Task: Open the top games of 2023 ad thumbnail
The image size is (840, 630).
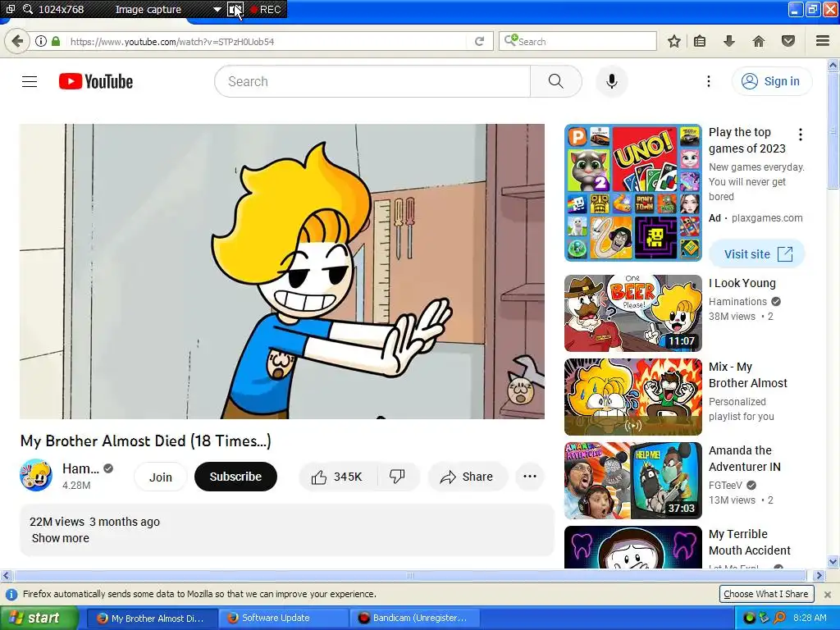Action: (633, 193)
